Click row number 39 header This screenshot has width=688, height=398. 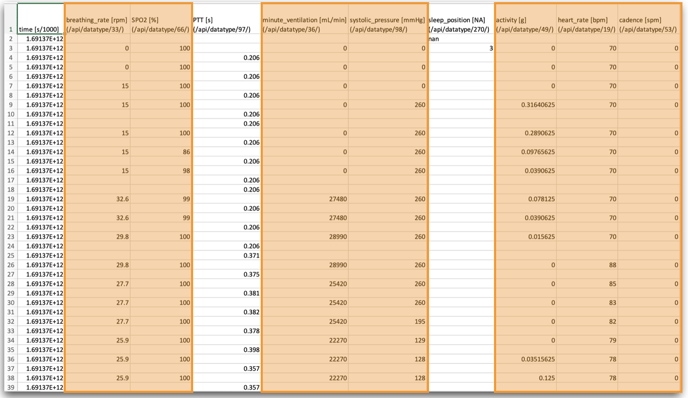pyautogui.click(x=11, y=387)
